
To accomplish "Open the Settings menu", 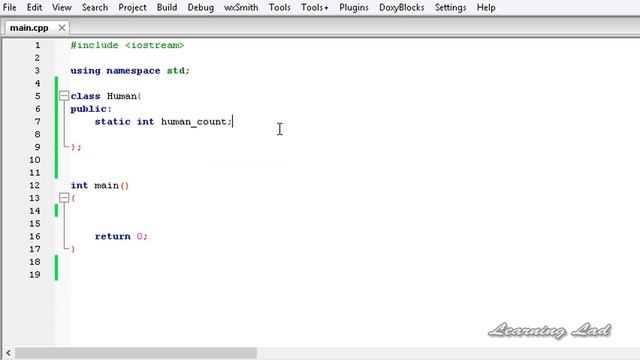I will pyautogui.click(x=450, y=7).
